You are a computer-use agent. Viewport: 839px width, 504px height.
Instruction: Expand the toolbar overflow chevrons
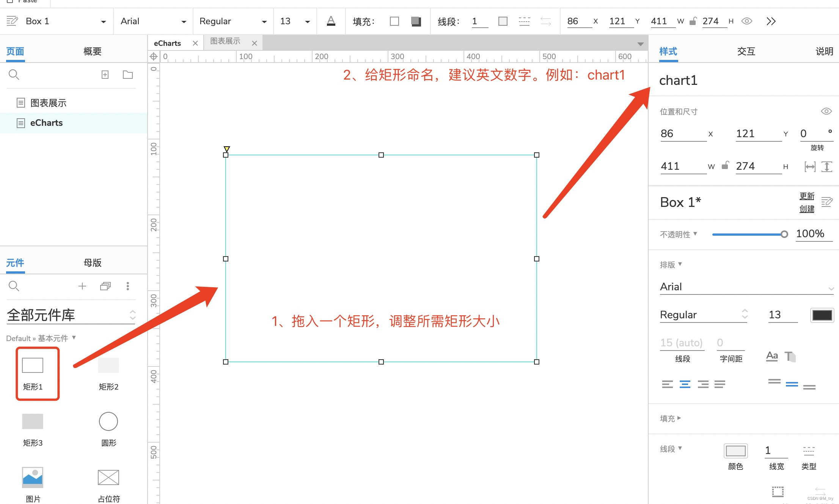[771, 21]
